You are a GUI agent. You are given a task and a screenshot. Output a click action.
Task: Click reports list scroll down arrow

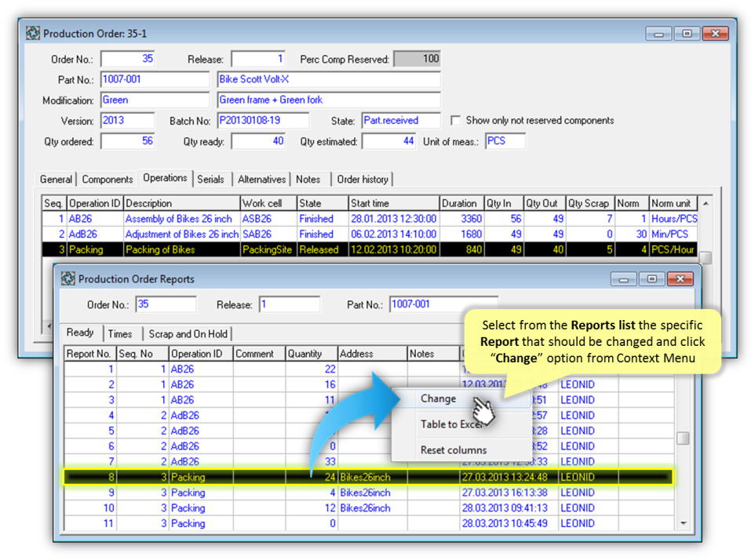tap(684, 523)
